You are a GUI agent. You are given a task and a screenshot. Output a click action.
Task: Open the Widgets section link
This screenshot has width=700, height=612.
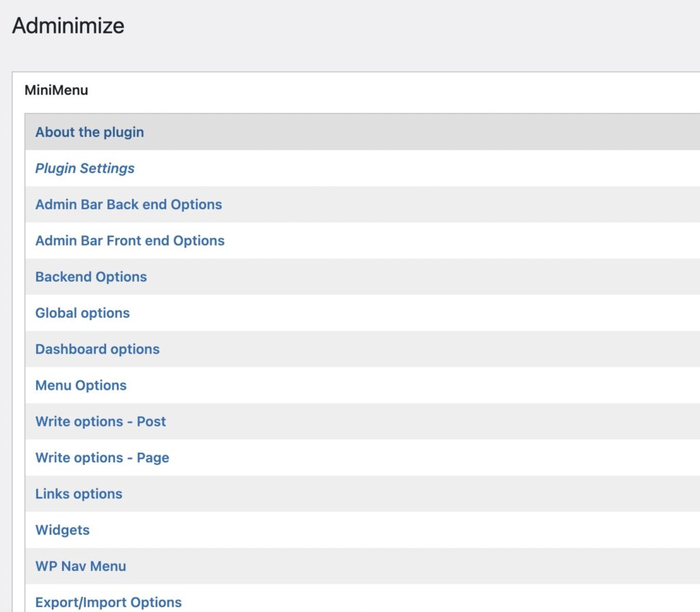click(62, 531)
